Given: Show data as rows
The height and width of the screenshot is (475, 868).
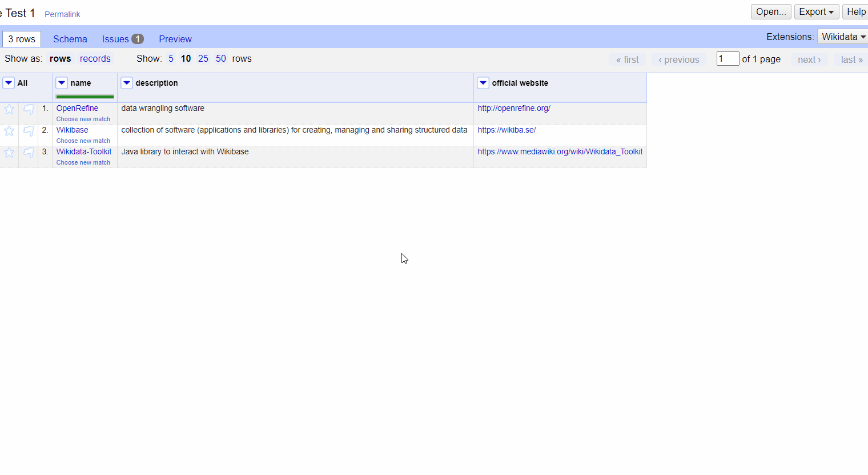Looking at the screenshot, I should pyautogui.click(x=60, y=59).
